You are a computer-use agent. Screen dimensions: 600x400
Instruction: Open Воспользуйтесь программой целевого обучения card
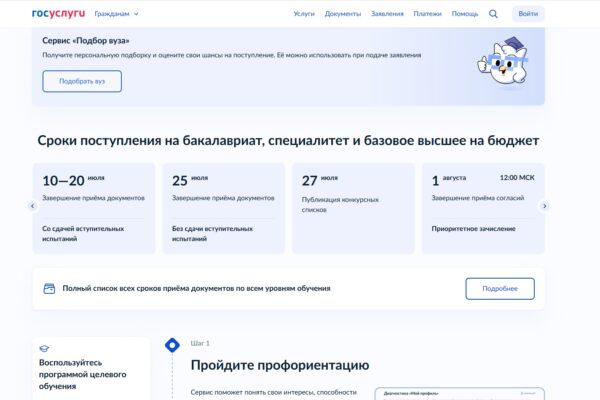pyautogui.click(x=91, y=369)
